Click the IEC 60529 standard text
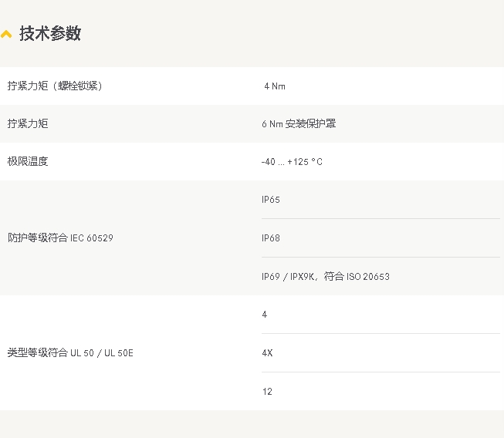The height and width of the screenshot is (438, 504). coord(92,238)
